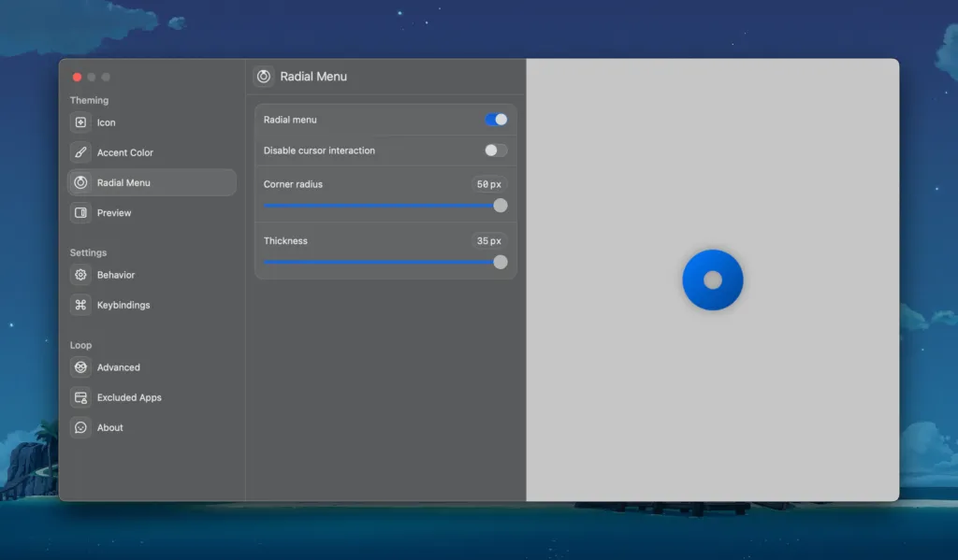Click the Thickness slider knob
The height and width of the screenshot is (560, 958).
click(x=501, y=263)
